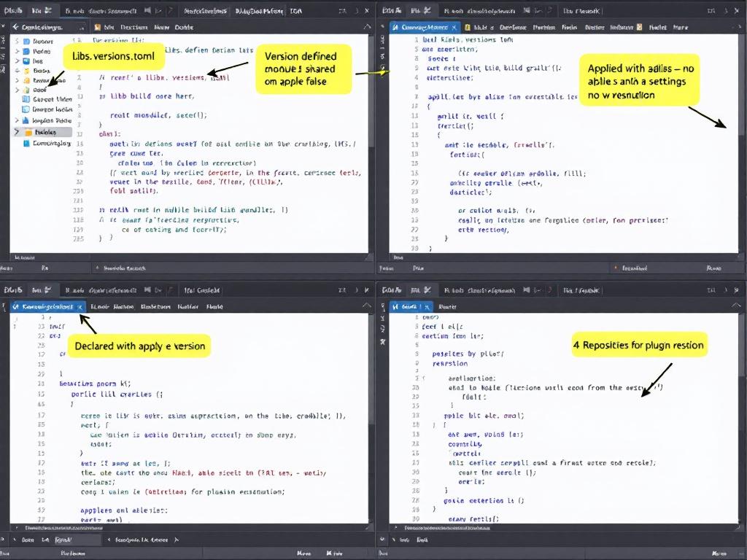Expand the highlighted folder row in the project tree

click(18, 132)
